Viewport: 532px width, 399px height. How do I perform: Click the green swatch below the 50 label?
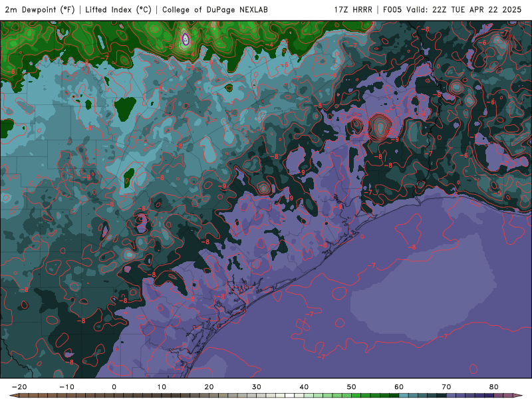[356, 396]
